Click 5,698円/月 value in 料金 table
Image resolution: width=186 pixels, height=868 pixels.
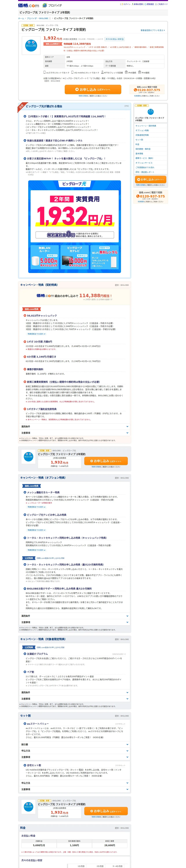39,846
